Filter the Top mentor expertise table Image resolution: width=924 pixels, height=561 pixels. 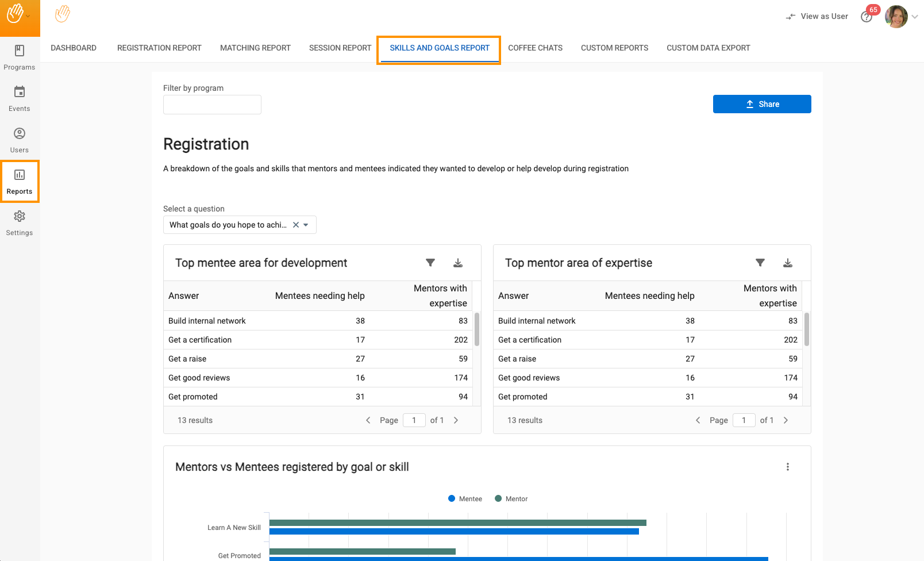coord(760,263)
